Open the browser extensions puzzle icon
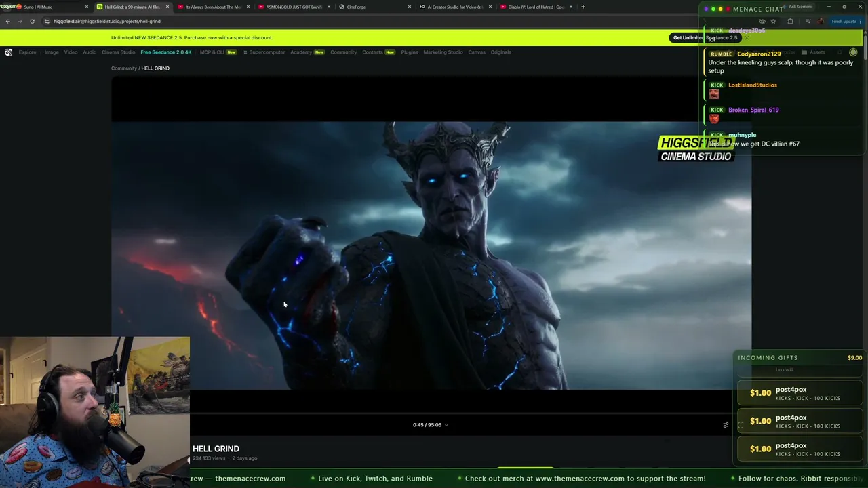This screenshot has height=488, width=868. click(x=790, y=21)
